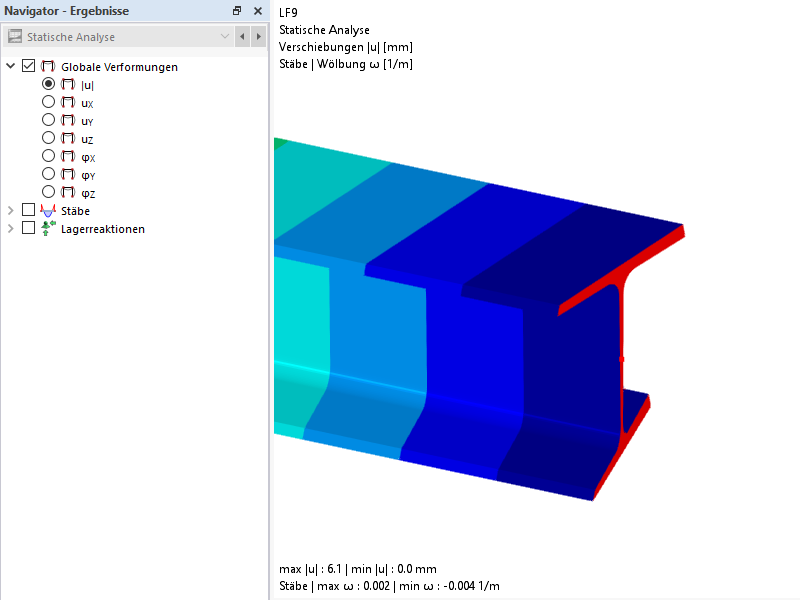Click the Globale Verformungen deformation icon
Image resolution: width=800 pixels, height=600 pixels.
pos(48,66)
